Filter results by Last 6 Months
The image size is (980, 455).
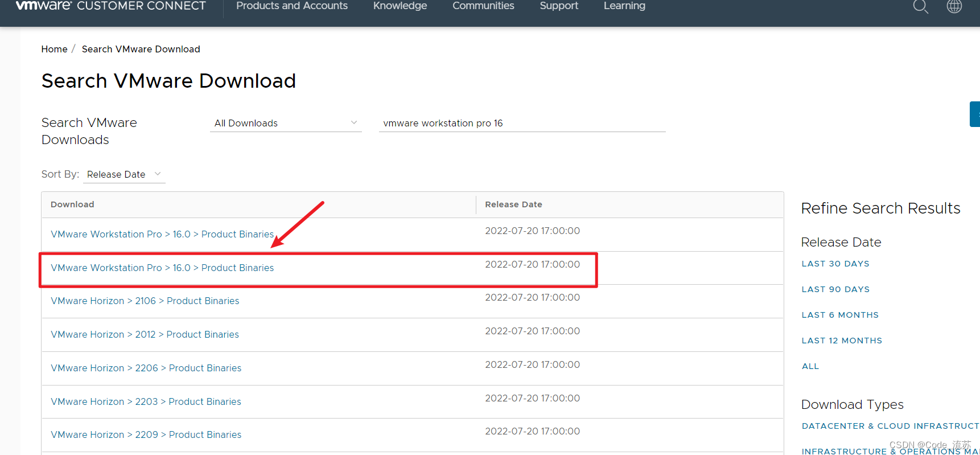point(840,315)
